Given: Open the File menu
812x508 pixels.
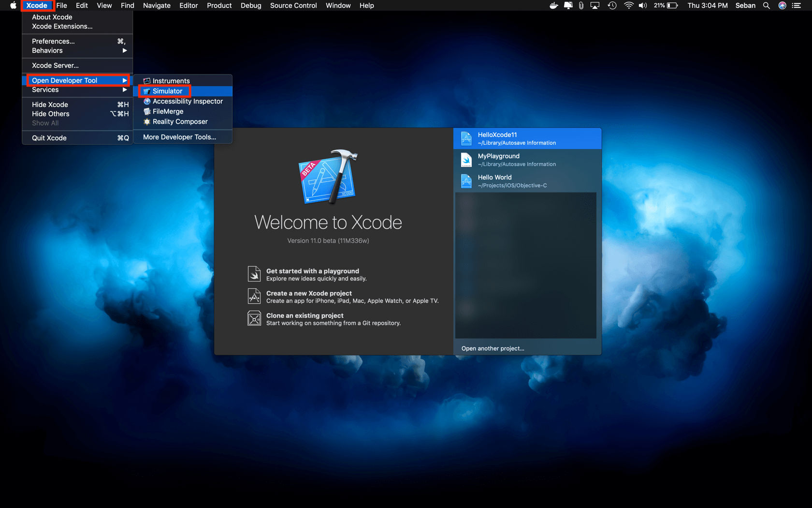Looking at the screenshot, I should click(62, 5).
